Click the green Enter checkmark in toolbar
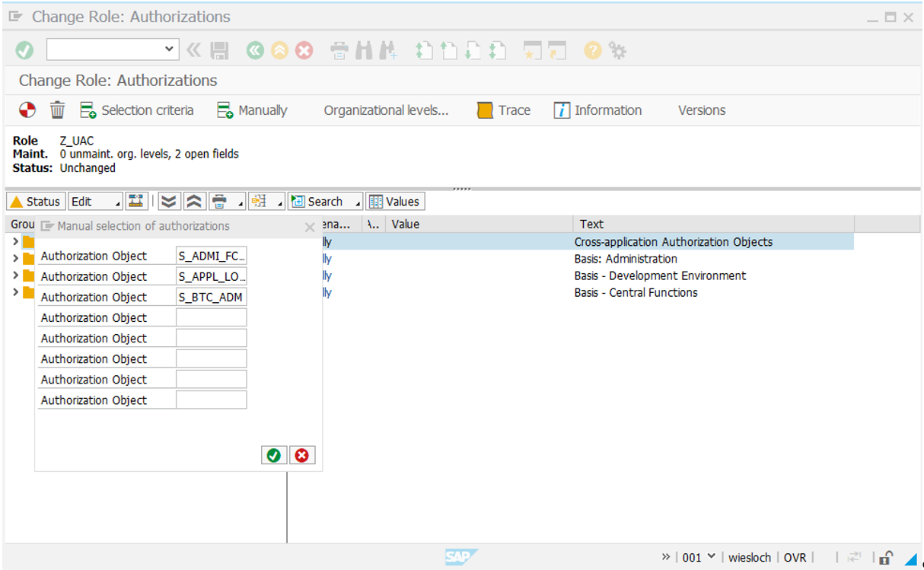 coord(24,50)
